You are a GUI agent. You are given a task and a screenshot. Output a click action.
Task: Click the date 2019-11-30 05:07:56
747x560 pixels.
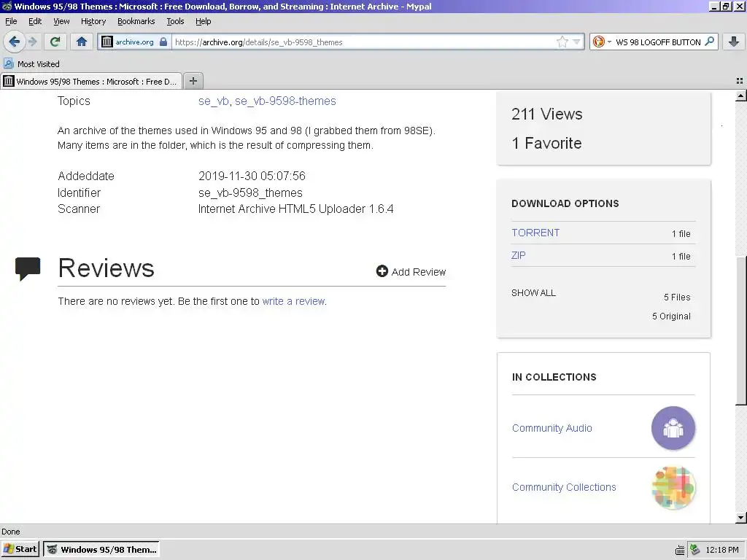(252, 176)
